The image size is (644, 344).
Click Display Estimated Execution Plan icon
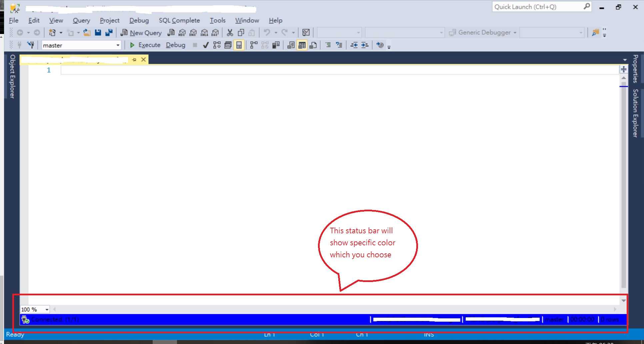coord(217,45)
